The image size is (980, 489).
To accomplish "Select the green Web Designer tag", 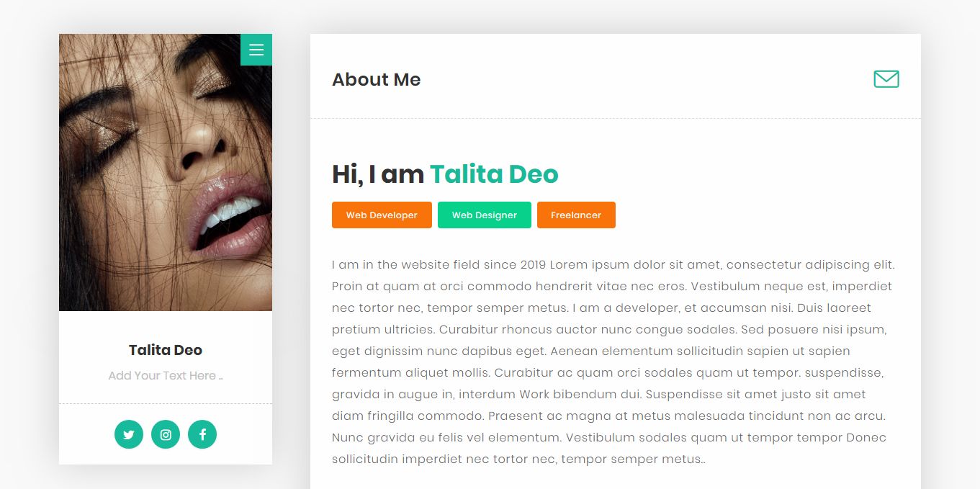I will pos(485,215).
